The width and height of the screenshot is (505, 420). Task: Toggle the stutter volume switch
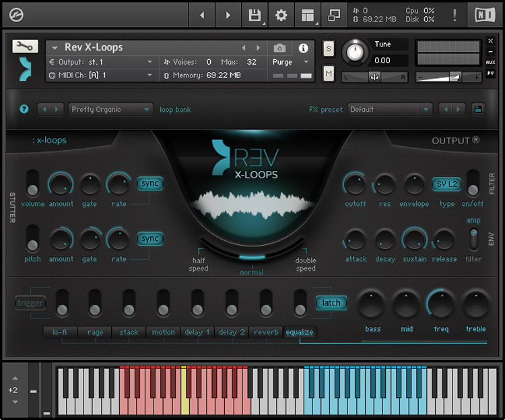click(32, 183)
